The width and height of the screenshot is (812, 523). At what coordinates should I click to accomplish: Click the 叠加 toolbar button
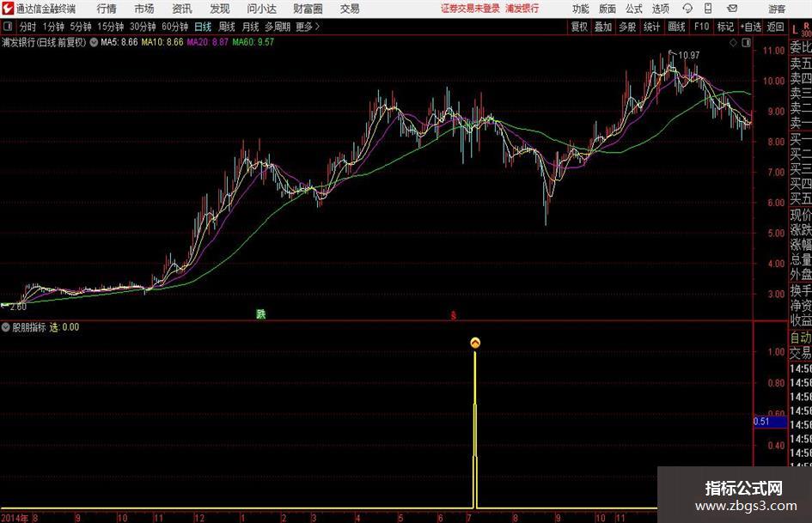click(x=603, y=27)
